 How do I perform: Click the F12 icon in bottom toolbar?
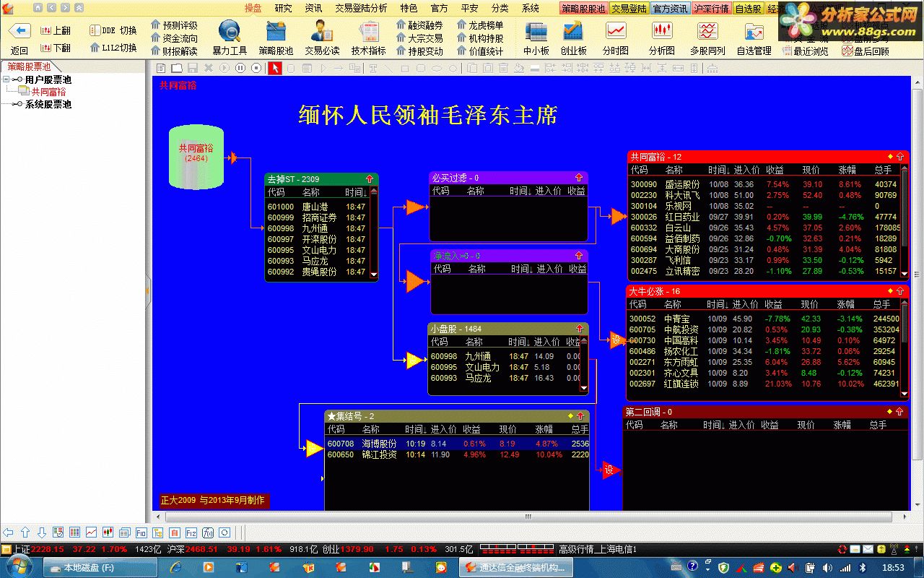click(191, 532)
